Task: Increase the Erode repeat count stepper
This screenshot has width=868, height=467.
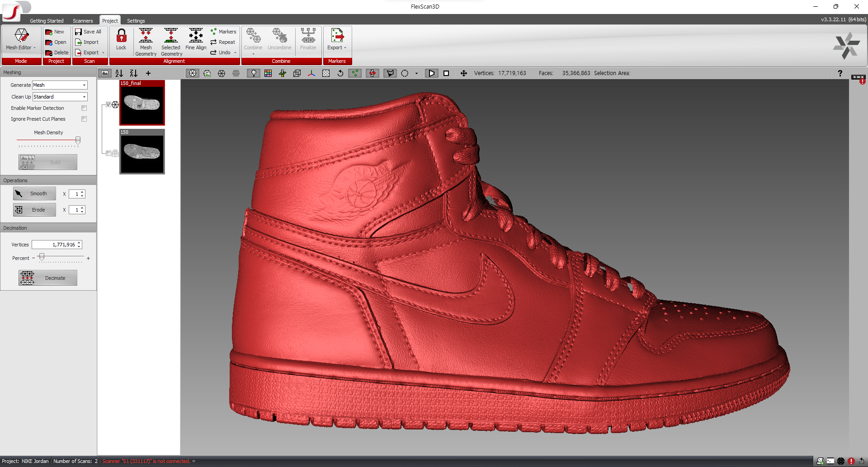Action: (x=82, y=208)
